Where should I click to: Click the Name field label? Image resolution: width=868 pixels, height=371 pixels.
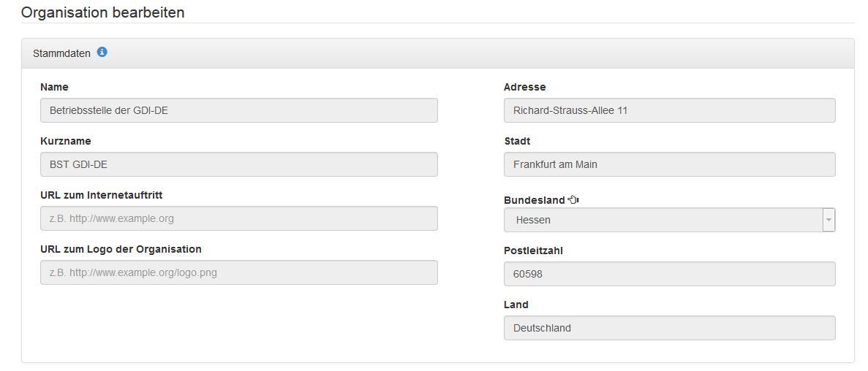54,87
